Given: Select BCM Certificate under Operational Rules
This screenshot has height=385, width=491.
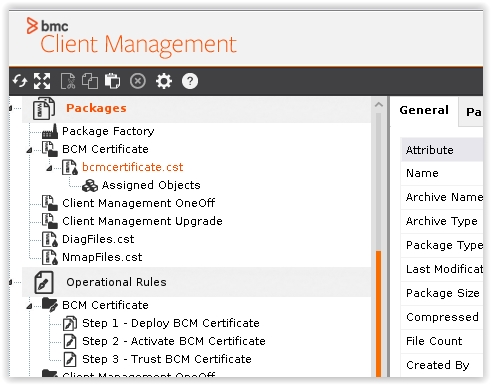Looking at the screenshot, I should pyautogui.click(x=105, y=305).
